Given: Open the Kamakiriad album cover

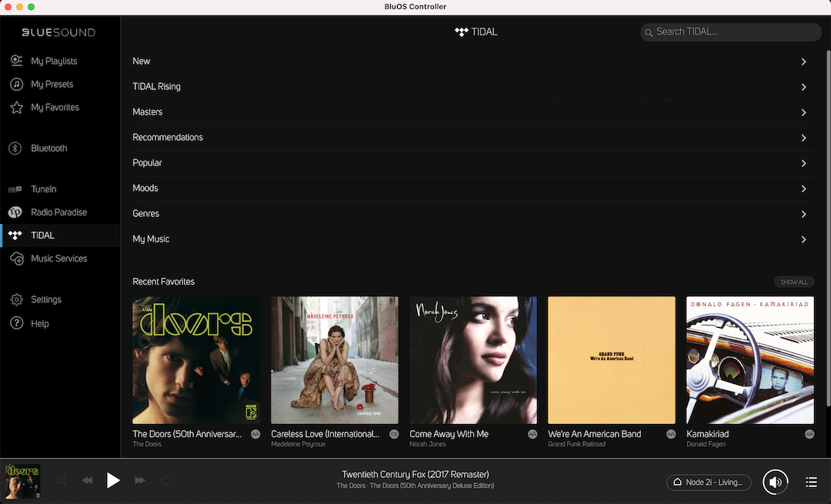Looking at the screenshot, I should tap(750, 360).
